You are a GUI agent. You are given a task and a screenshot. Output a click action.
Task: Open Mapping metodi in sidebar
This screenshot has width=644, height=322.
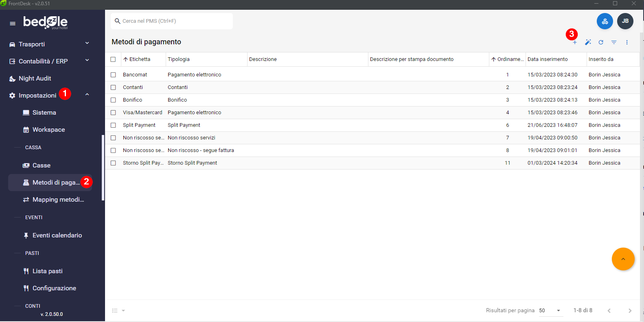pos(58,200)
